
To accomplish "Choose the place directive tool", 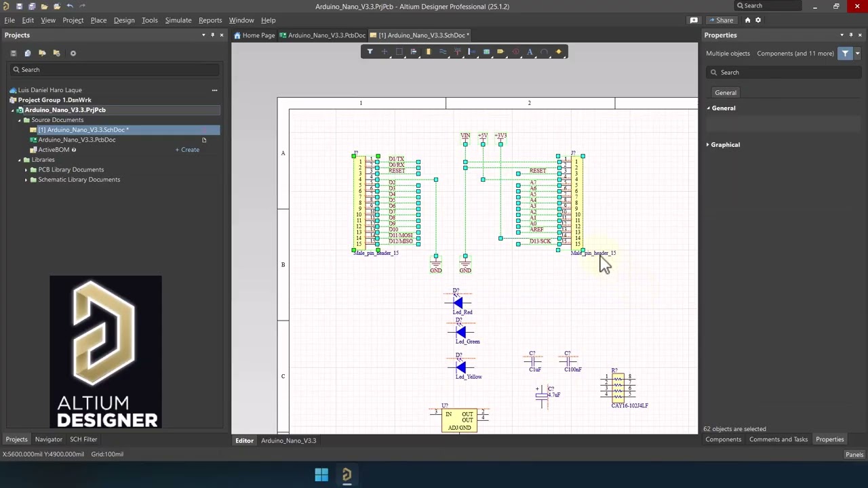I will (x=515, y=52).
